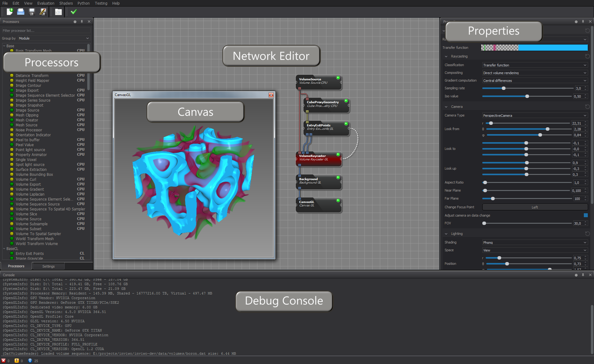Screen dimensions: 594x364
Task: Switch to the Settings tab
Action: pos(48,266)
